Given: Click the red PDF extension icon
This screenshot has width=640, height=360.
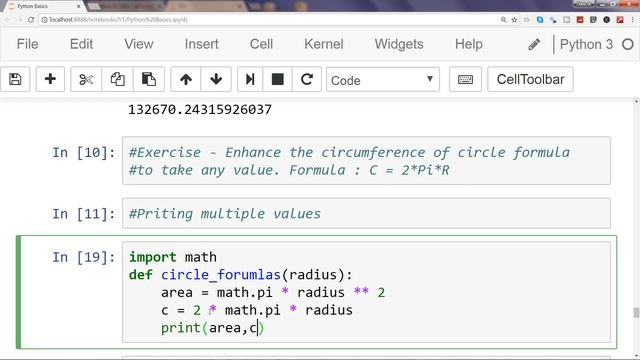Looking at the screenshot, I should pyautogui.click(x=620, y=20).
